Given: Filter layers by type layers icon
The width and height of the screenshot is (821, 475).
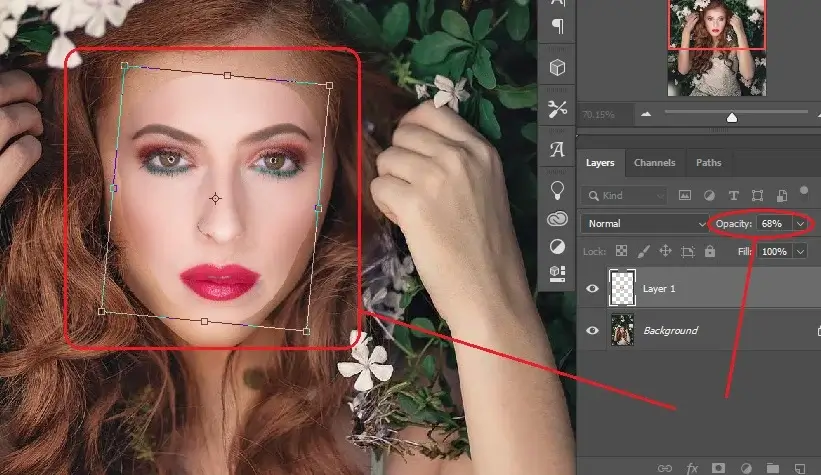Looking at the screenshot, I should pos(733,195).
